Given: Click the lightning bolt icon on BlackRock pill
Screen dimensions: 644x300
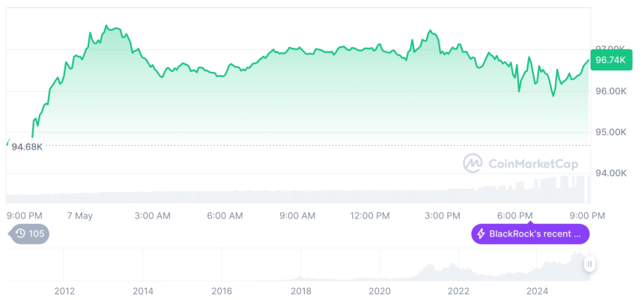Looking at the screenshot, I should 481,234.
